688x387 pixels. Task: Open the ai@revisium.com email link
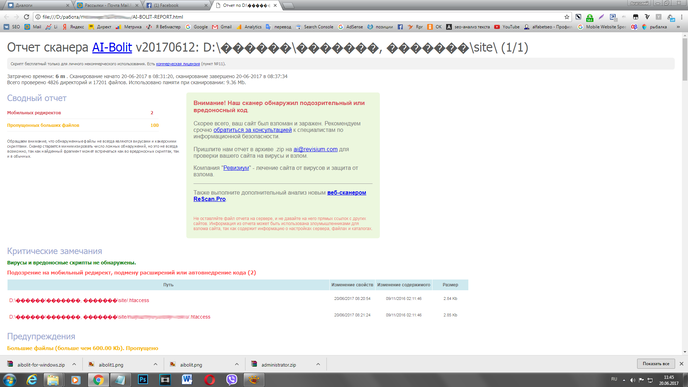click(315, 149)
